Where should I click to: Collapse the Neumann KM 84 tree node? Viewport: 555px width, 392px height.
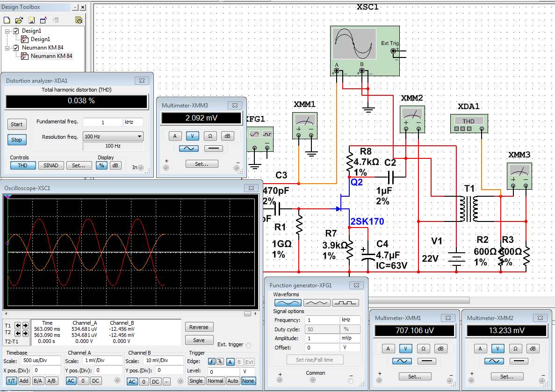[8, 48]
